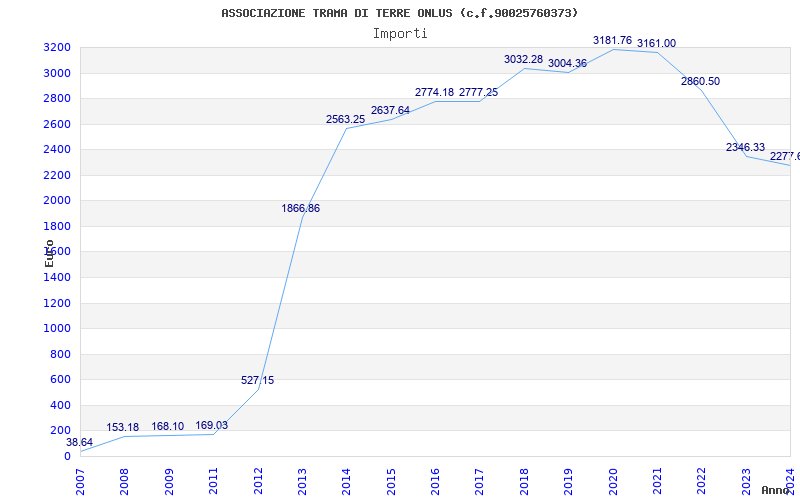Image resolution: width=800 pixels, height=500 pixels.
Task: Click the 2007 x-axis year label
Action: coord(80,482)
